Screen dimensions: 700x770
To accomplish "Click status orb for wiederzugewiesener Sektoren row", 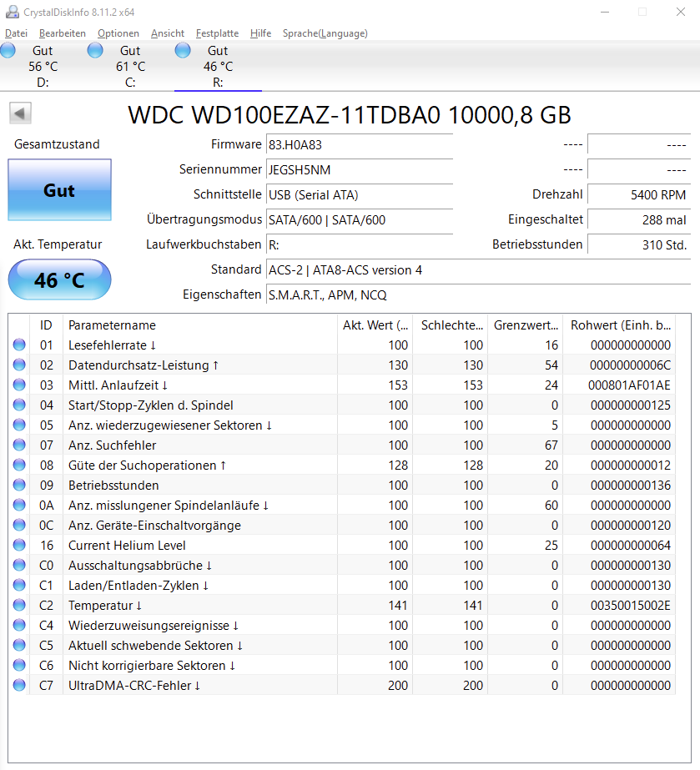I will tap(19, 425).
